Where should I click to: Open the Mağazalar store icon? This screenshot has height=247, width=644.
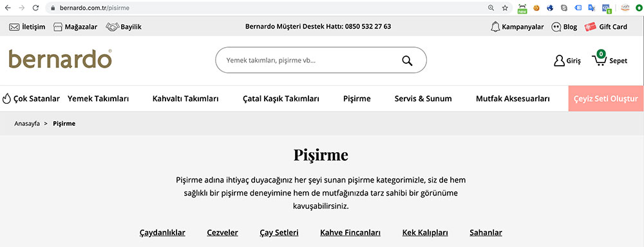pyautogui.click(x=57, y=27)
